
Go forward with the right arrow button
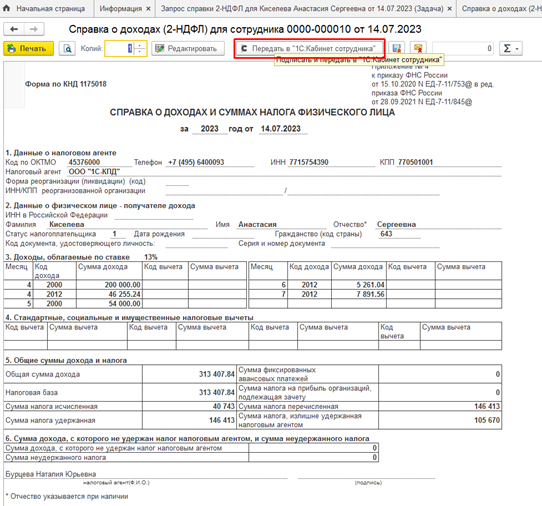pos(34,29)
